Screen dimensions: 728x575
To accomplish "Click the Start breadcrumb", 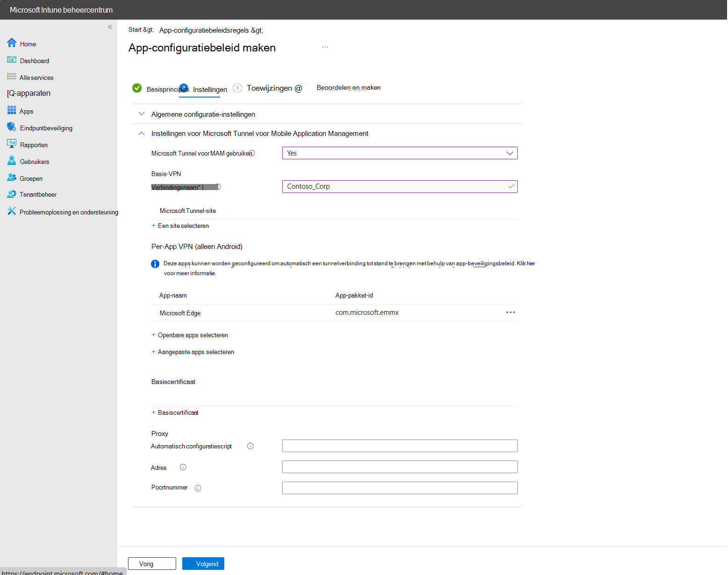I will tap(141, 30).
